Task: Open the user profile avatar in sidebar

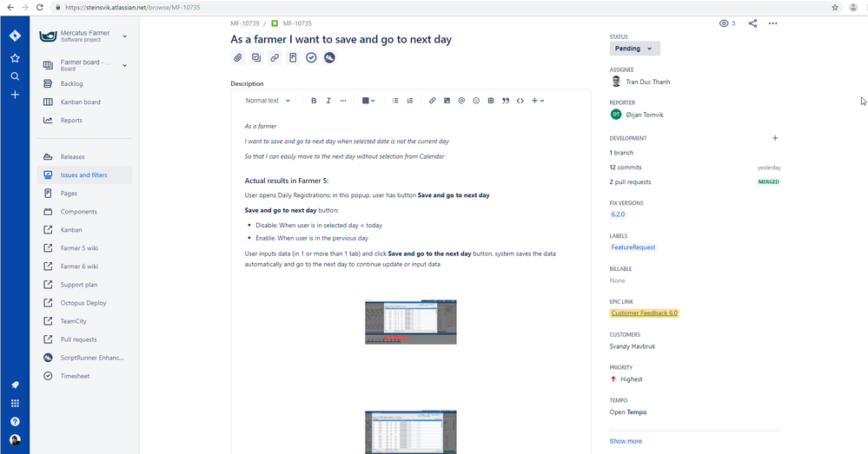Action: point(15,439)
